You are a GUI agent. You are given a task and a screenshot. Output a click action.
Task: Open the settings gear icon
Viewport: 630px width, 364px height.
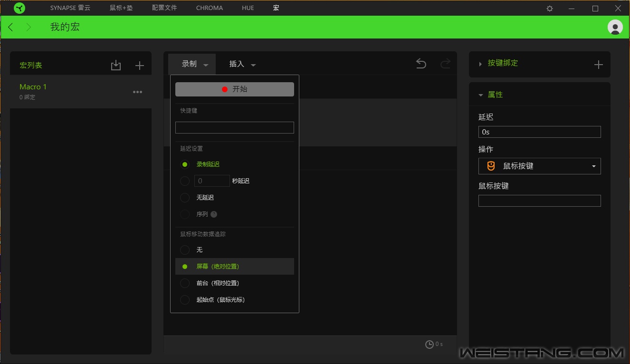point(550,9)
